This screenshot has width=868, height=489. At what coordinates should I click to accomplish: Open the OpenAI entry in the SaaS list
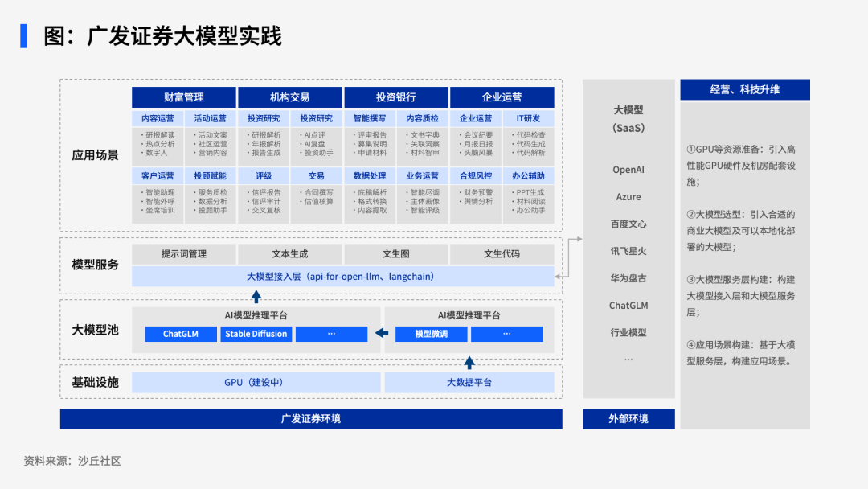[x=628, y=170]
